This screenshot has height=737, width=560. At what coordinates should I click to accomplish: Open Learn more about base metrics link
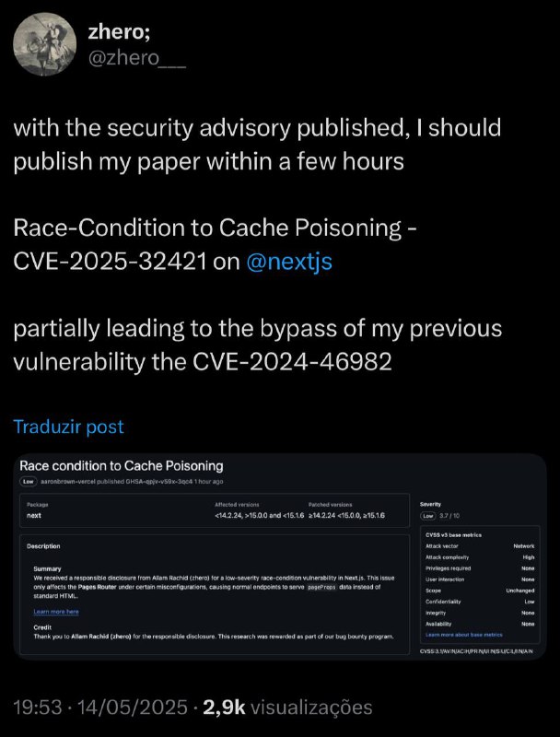click(463, 635)
